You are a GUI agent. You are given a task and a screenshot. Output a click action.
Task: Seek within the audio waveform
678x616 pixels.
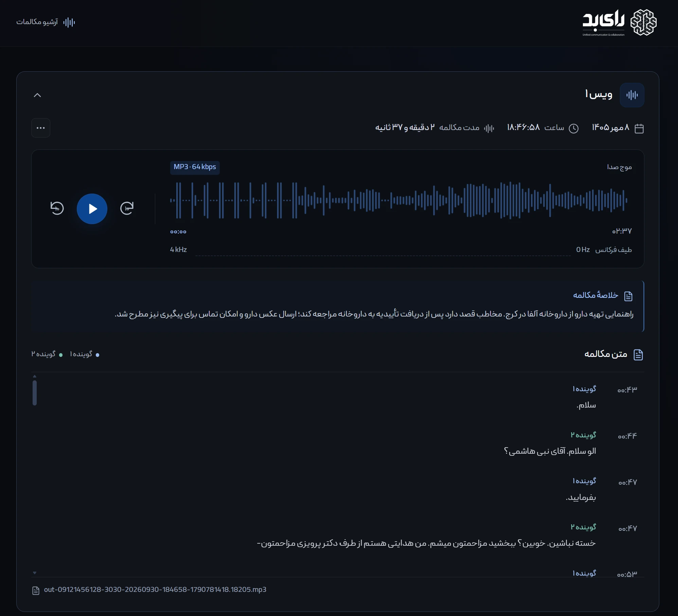398,200
